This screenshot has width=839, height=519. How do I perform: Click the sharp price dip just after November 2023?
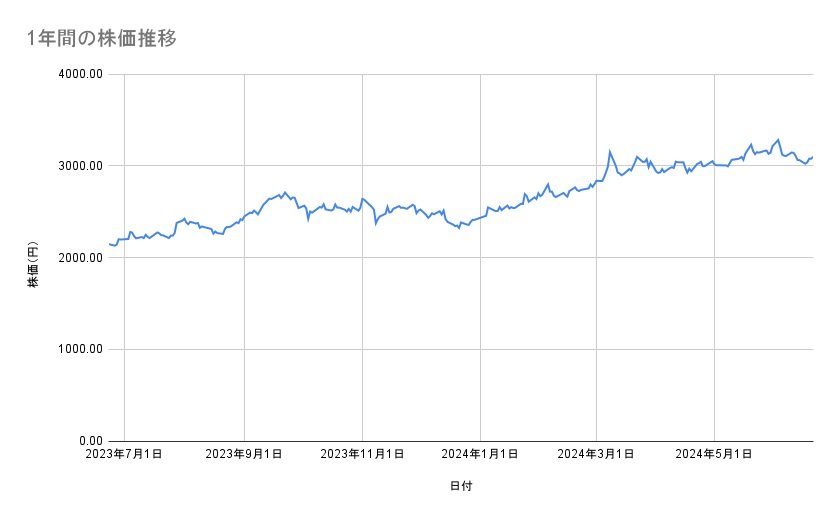[x=375, y=222]
